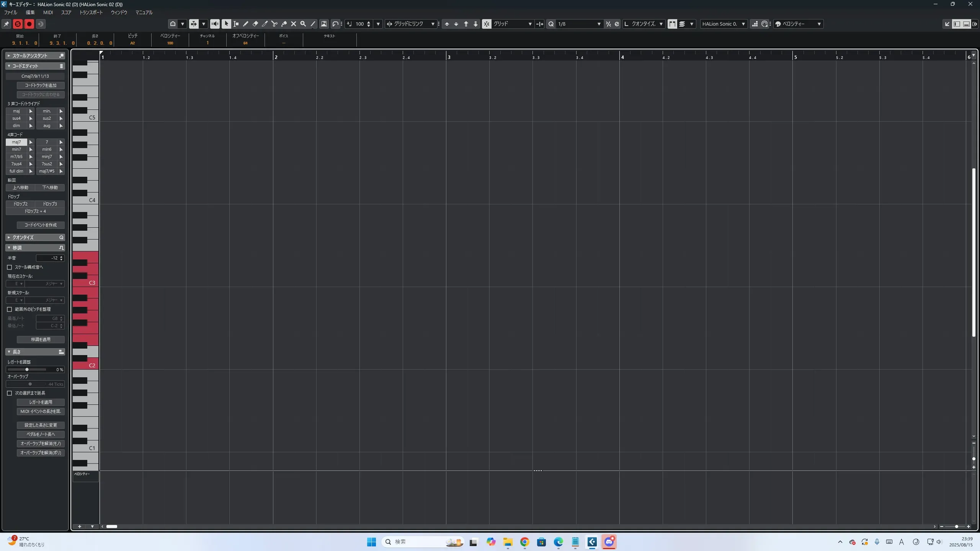Screen dimensions: 980x551
Task: Enable スケール構成音へ checkbox
Action: click(x=10, y=267)
